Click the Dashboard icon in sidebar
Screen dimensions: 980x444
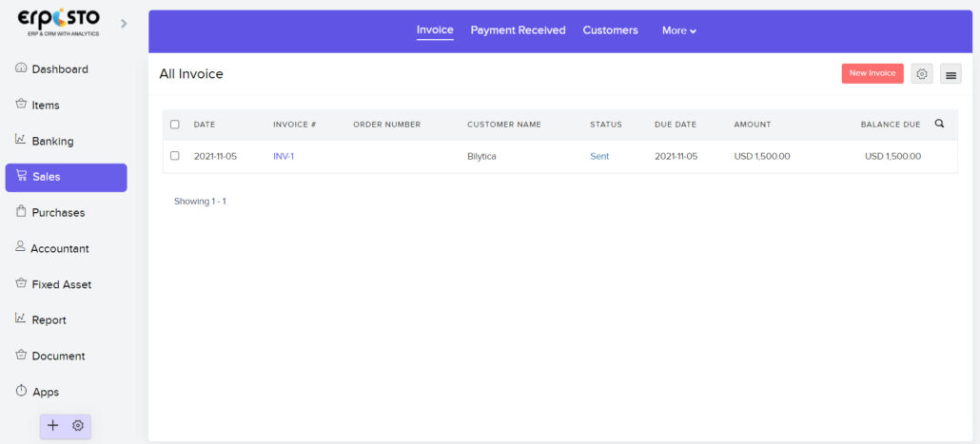(x=21, y=68)
